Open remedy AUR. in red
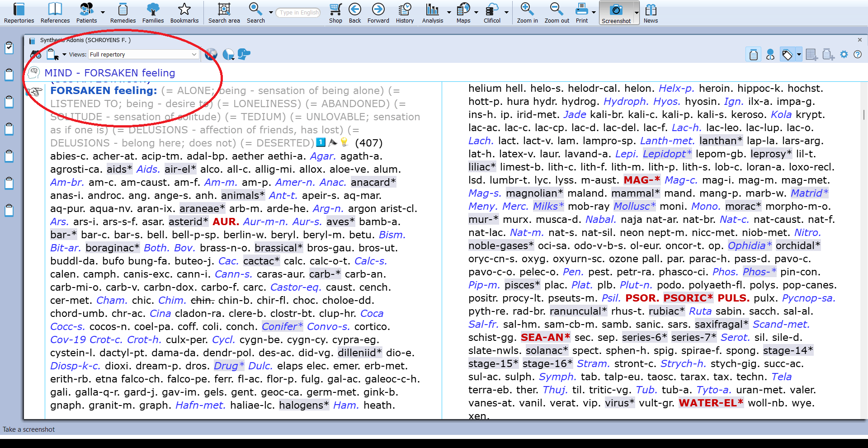 pos(226,222)
